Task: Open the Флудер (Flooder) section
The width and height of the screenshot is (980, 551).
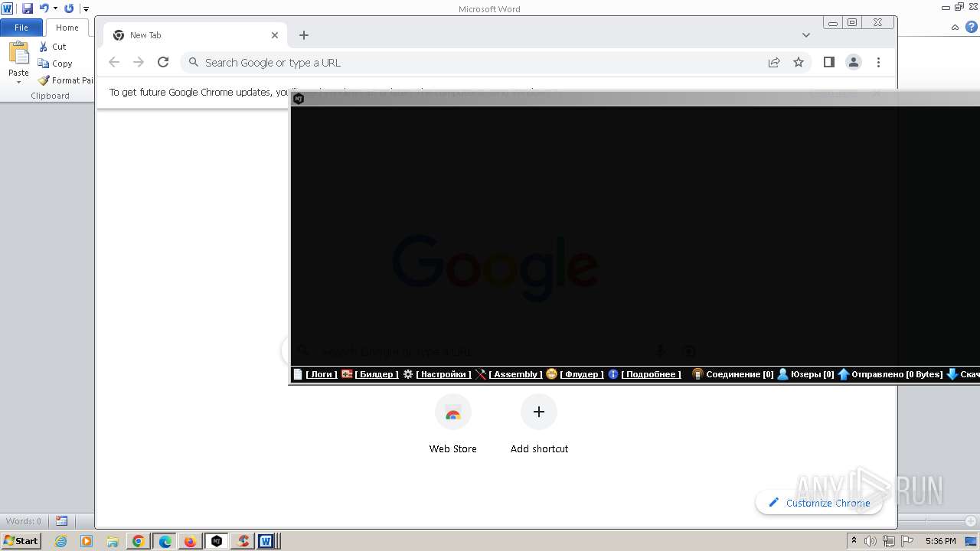Action: point(582,374)
